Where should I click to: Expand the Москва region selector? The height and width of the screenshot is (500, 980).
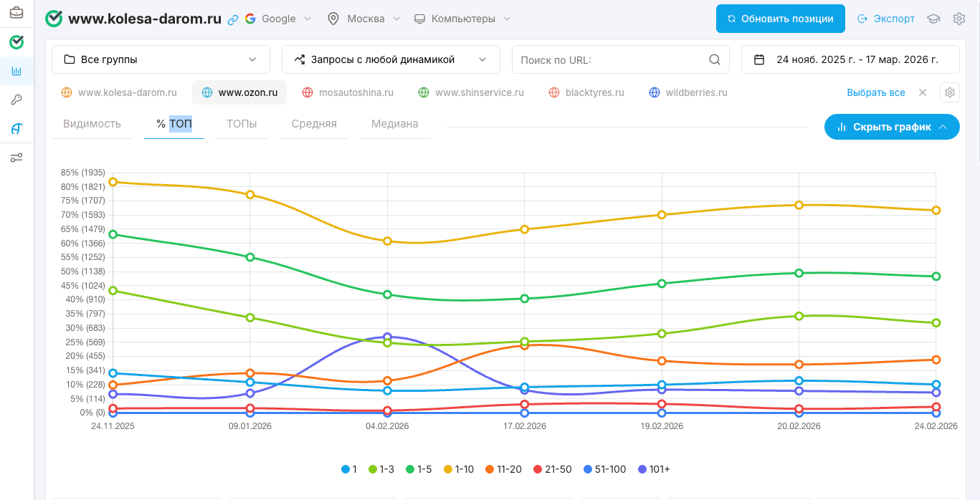point(364,19)
